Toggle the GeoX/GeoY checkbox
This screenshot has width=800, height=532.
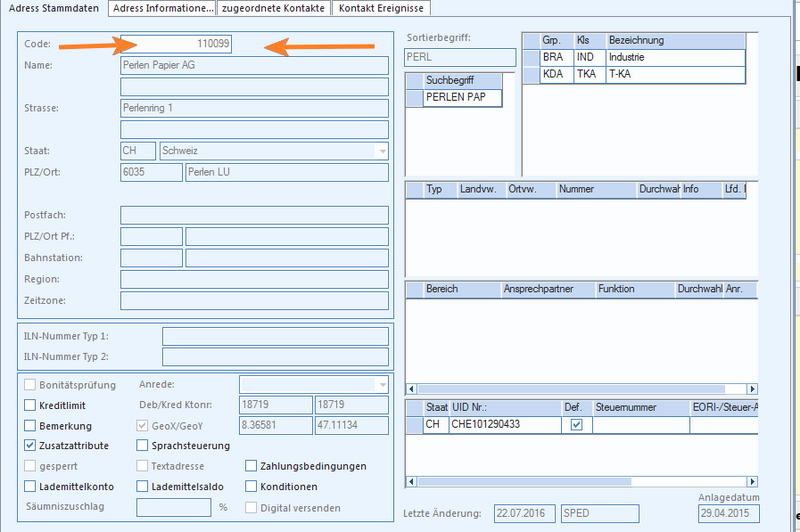tap(142, 425)
